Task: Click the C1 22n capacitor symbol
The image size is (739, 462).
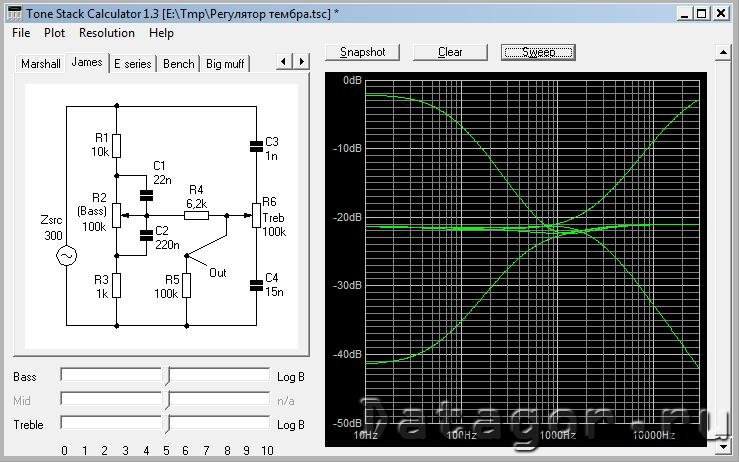Action: (147, 195)
